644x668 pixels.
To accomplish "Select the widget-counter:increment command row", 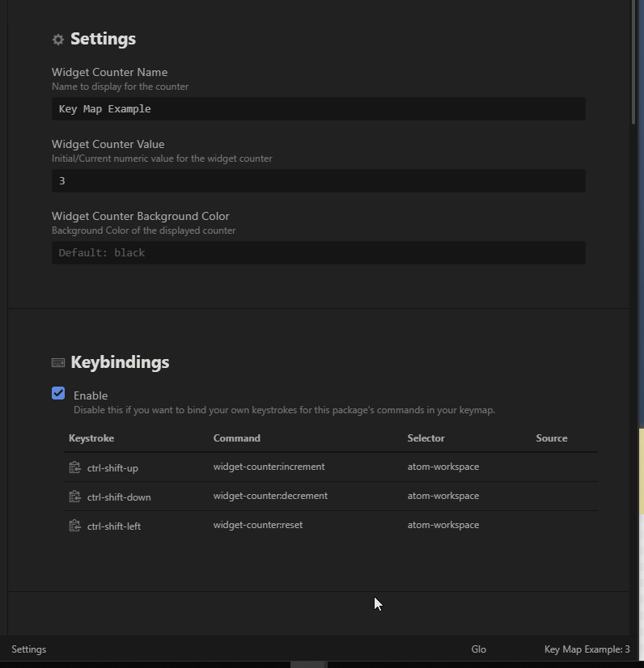I will click(x=331, y=467).
